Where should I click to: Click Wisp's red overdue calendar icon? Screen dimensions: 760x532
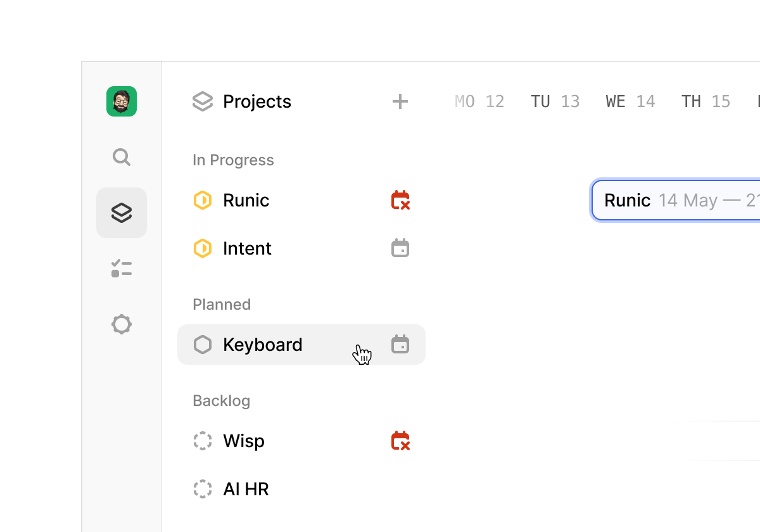[400, 441]
